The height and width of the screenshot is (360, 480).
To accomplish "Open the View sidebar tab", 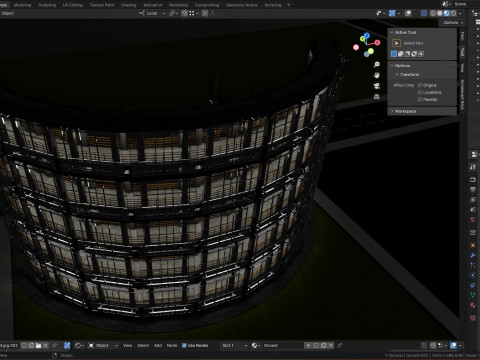I will point(462,68).
